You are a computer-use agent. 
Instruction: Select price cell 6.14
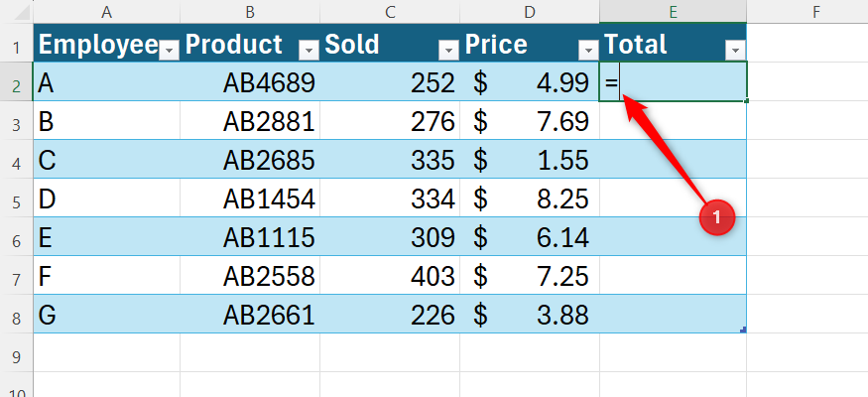pos(530,236)
